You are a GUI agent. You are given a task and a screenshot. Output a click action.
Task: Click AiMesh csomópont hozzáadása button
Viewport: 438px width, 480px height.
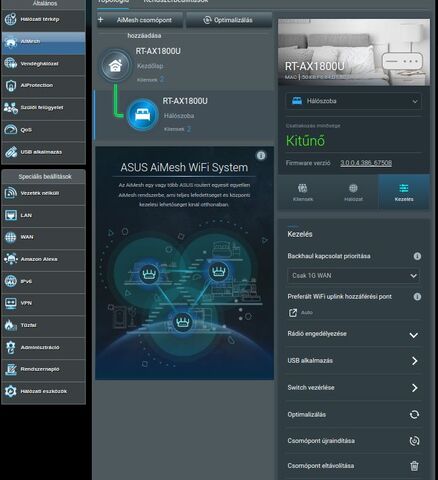[x=140, y=20]
